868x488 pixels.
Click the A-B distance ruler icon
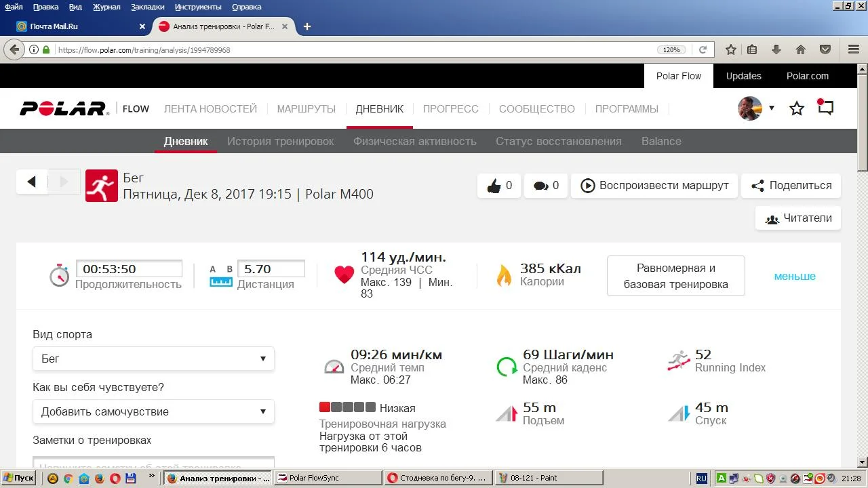(x=221, y=275)
